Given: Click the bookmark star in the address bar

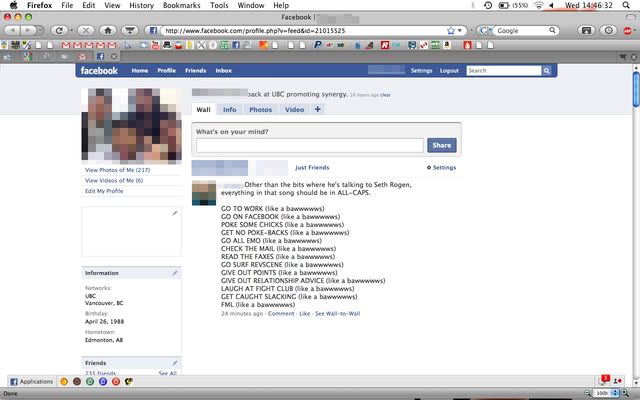Looking at the screenshot, I should [451, 31].
